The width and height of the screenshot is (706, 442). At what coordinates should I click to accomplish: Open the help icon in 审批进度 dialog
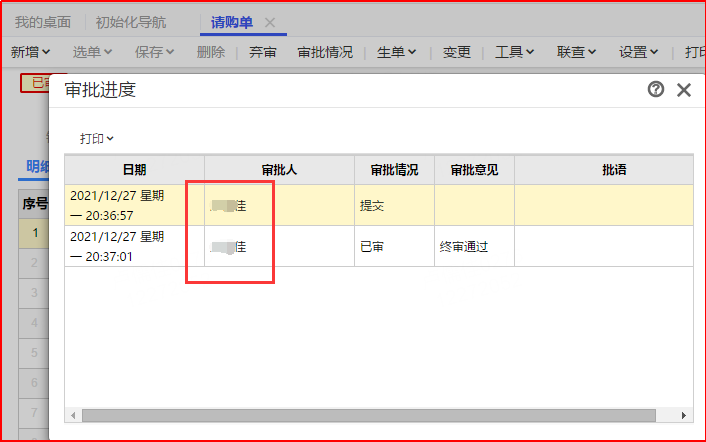(656, 89)
